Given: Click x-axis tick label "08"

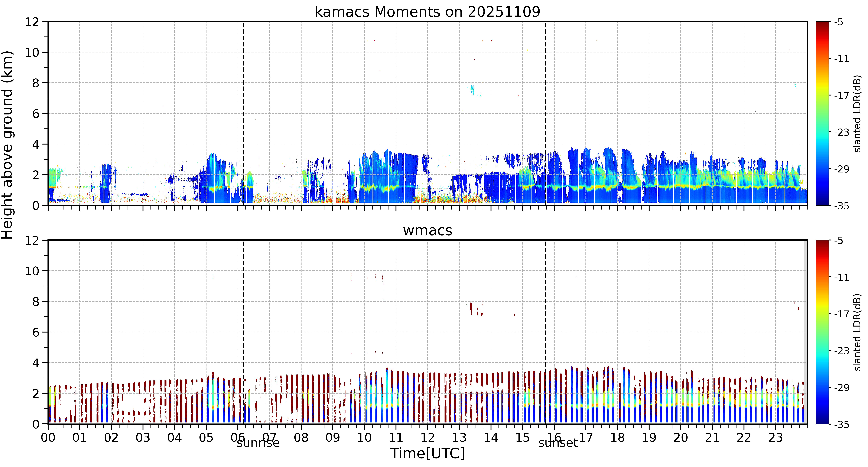Looking at the screenshot, I should [301, 438].
